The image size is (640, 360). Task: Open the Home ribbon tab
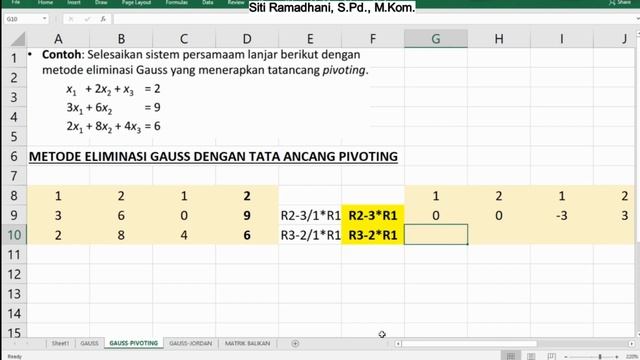45,2
